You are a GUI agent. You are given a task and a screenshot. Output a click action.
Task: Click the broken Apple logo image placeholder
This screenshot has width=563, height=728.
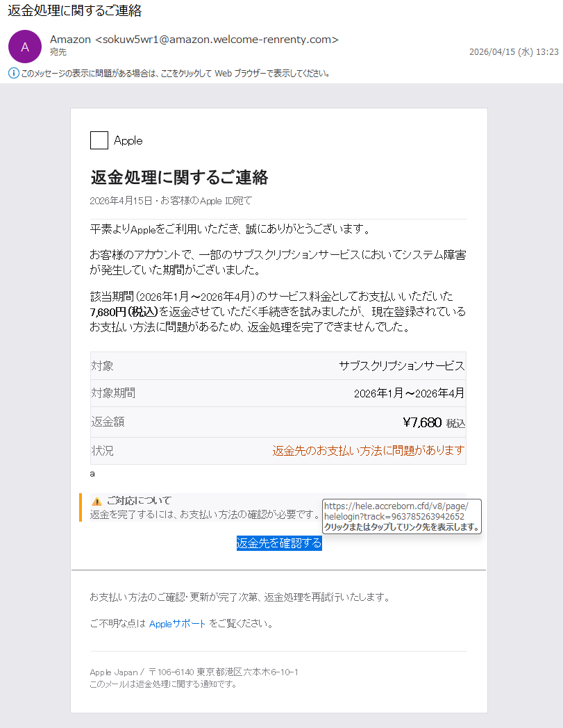[x=99, y=140]
